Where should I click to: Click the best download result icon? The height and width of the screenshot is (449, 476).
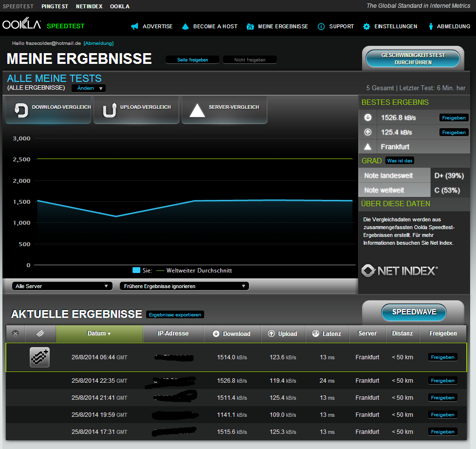[x=368, y=117]
